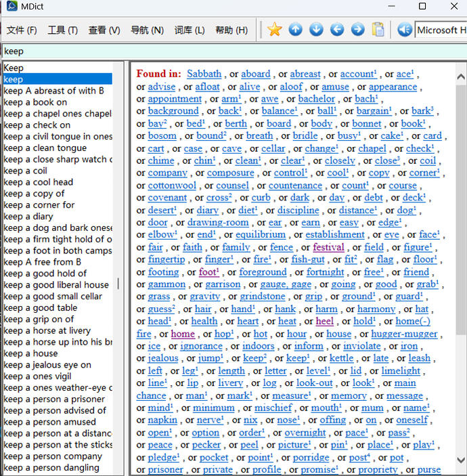Click the search input containing keep
The image size is (467, 476).
pyautogui.click(x=234, y=51)
